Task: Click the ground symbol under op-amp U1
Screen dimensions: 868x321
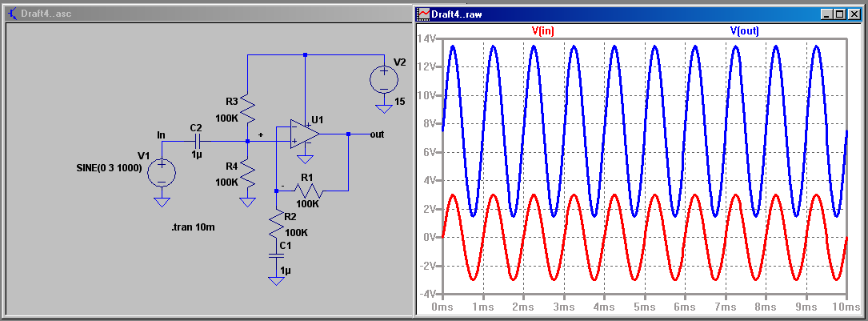Action: click(305, 160)
